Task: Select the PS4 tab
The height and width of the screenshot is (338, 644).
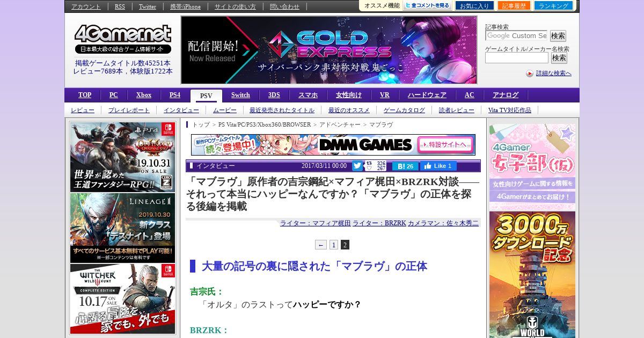Action: (175, 95)
